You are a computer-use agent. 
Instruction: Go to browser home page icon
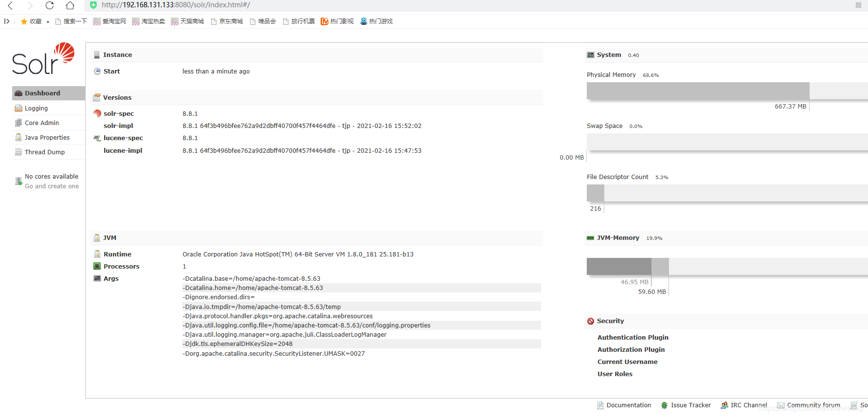[x=70, y=5]
